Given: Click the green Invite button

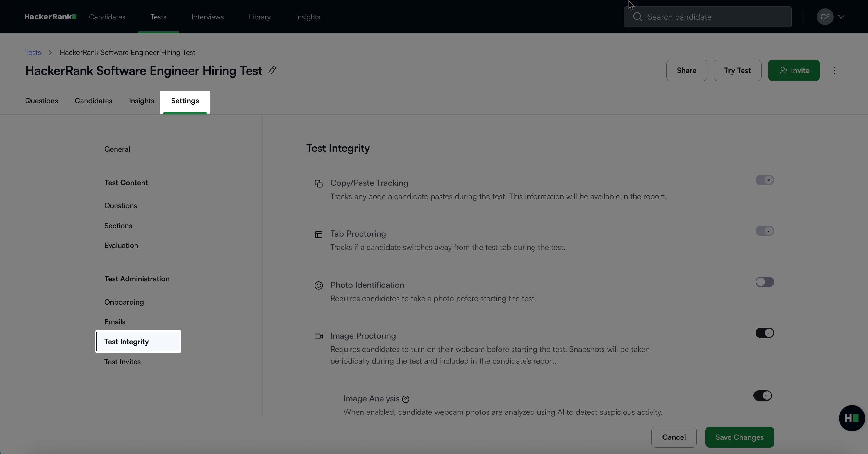Looking at the screenshot, I should tap(794, 70).
